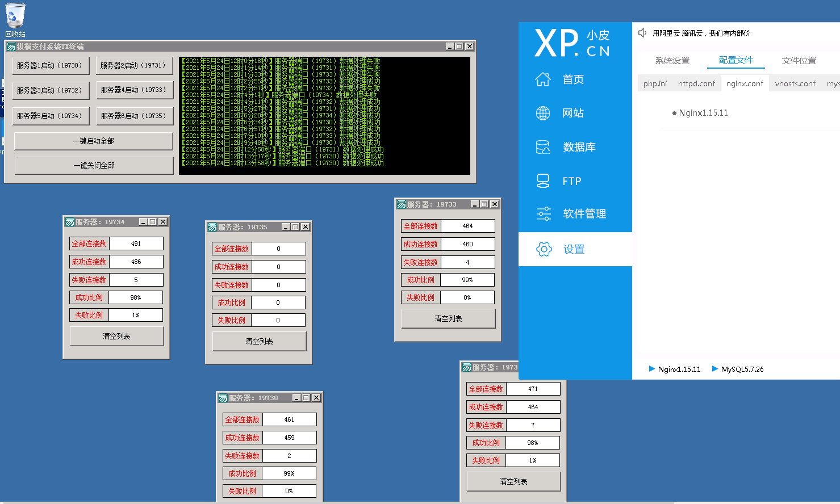Viewport: 840px width, 504px height.
Task: Clear the list in 服务器 19735 window
Action: coord(259,341)
